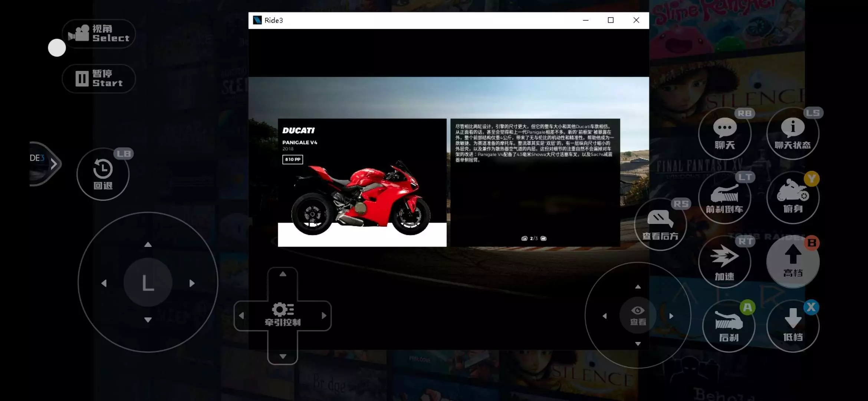
Task: Tap the 聊天 chat button
Action: tap(724, 134)
